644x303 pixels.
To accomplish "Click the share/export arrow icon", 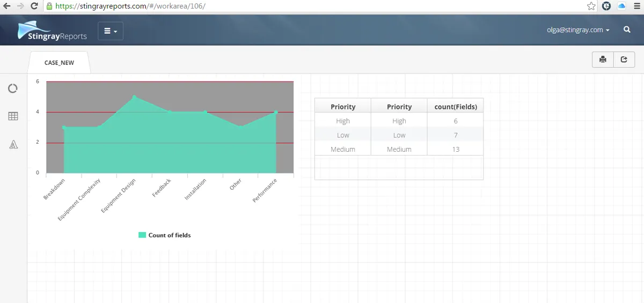I will (624, 60).
